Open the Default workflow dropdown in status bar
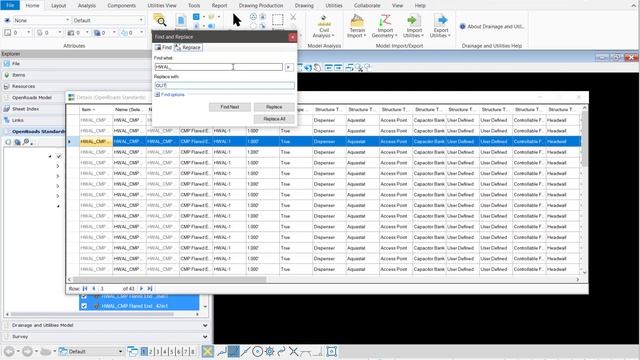The width and height of the screenshot is (640, 360). [91, 351]
